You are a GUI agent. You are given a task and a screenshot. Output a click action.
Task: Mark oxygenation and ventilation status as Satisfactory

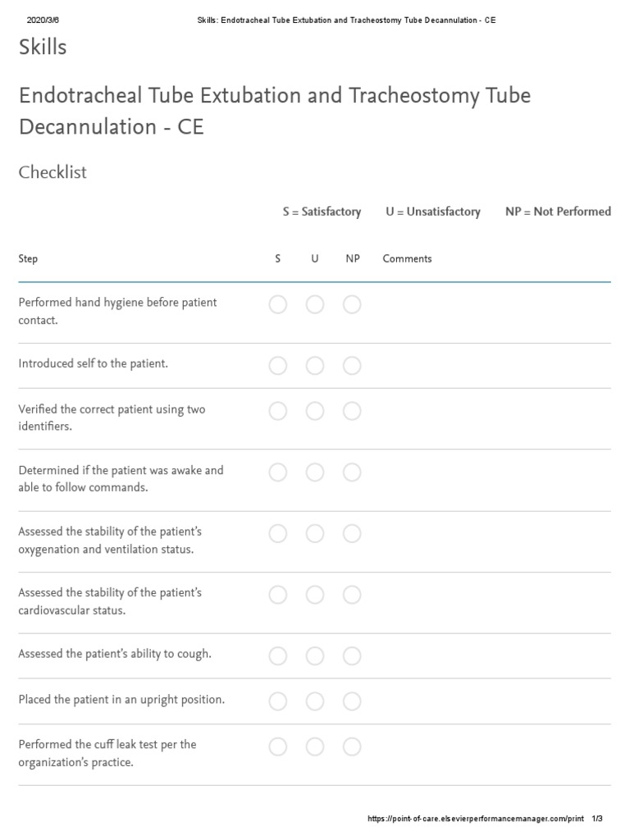click(278, 534)
